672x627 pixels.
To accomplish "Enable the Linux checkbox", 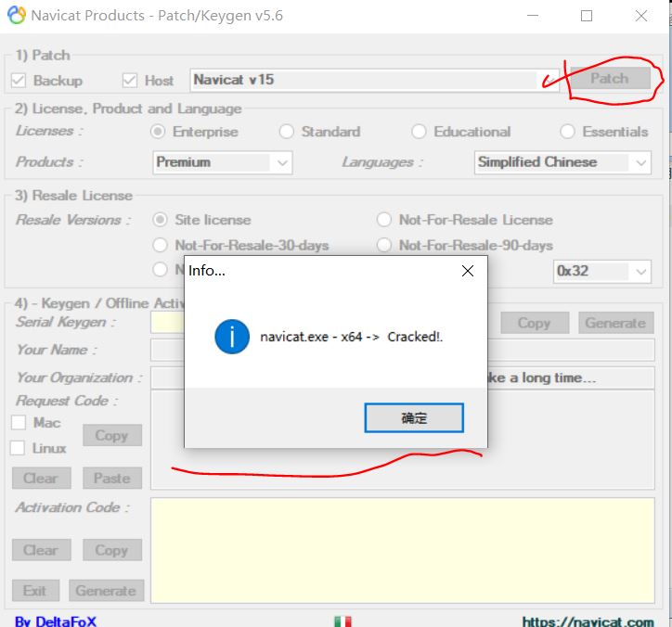I will coord(19,448).
